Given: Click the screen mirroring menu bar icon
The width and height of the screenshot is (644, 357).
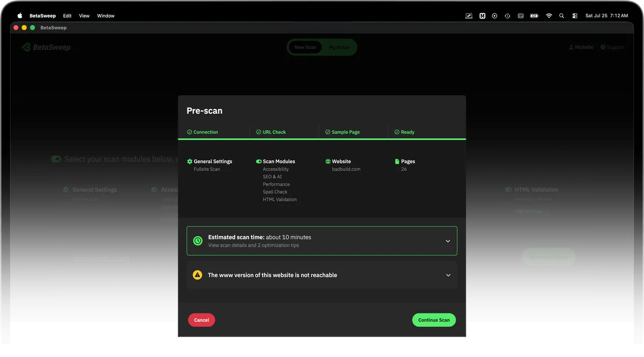Looking at the screenshot, I should click(469, 16).
